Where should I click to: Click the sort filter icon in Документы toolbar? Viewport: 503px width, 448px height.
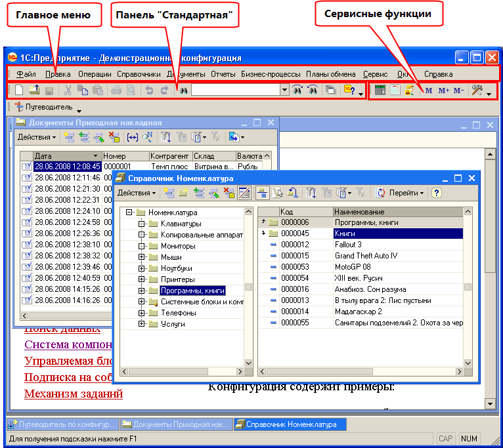click(x=165, y=137)
